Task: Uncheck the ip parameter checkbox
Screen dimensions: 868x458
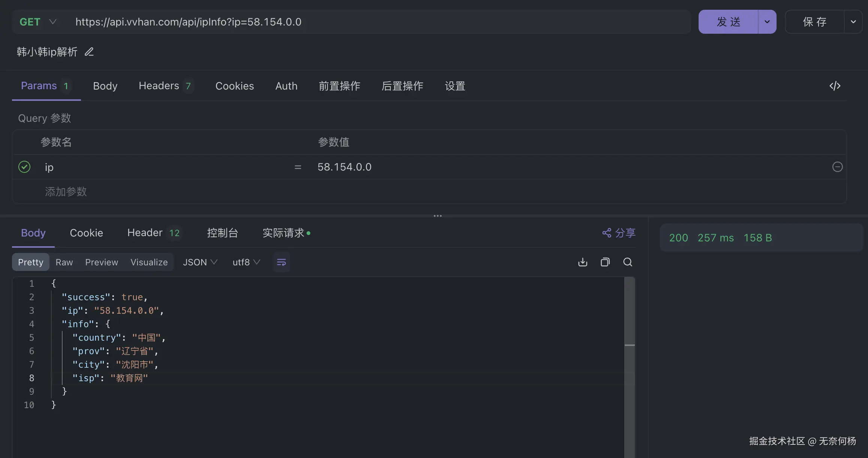Action: coord(24,167)
